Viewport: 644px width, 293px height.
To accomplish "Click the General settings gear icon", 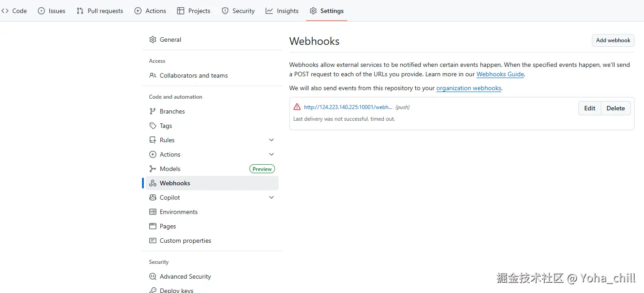I will click(153, 39).
